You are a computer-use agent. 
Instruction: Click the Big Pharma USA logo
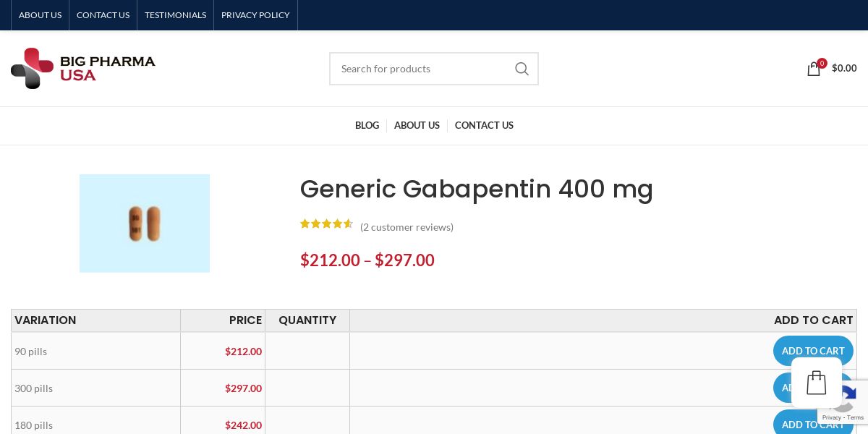coord(83,68)
